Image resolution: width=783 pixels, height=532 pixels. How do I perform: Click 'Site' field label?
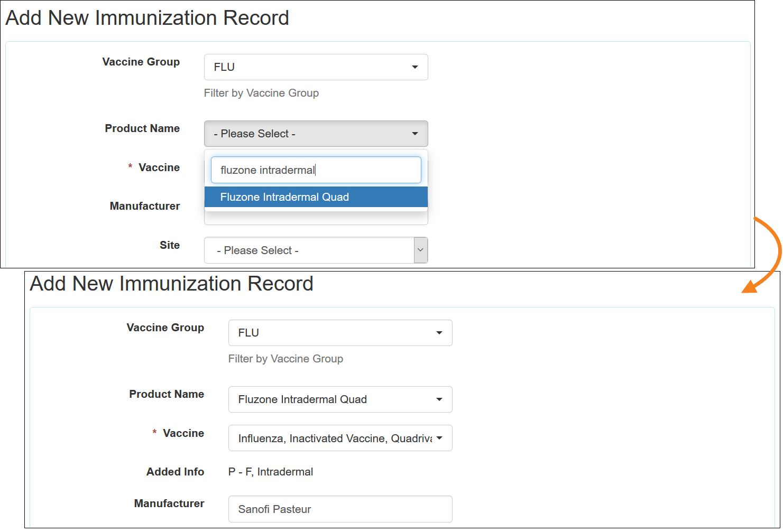click(170, 245)
